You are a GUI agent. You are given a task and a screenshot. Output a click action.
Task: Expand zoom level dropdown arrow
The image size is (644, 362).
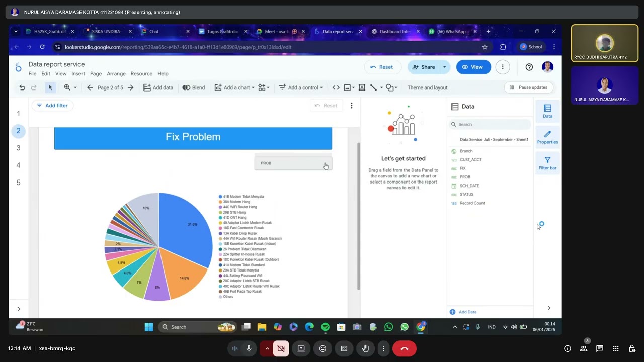click(x=75, y=87)
